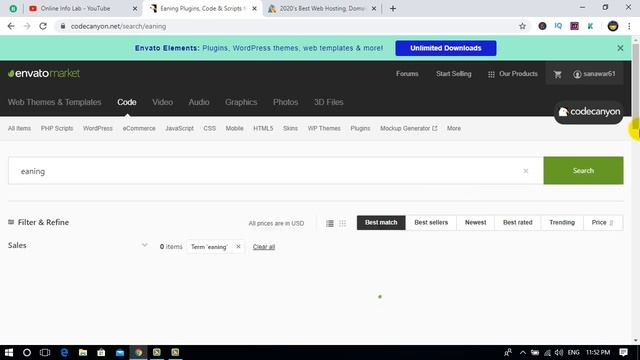The height and width of the screenshot is (360, 640).
Task: Open the All Items category
Action: [x=19, y=128]
